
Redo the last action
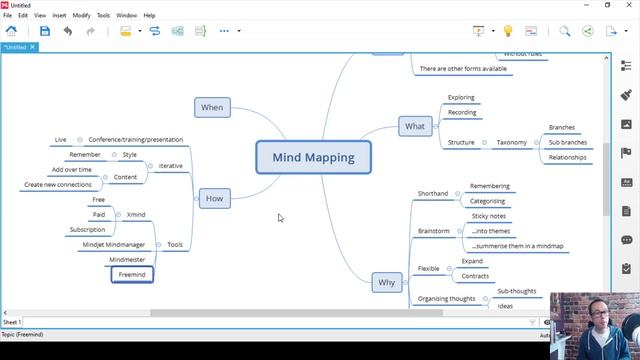coord(91,31)
